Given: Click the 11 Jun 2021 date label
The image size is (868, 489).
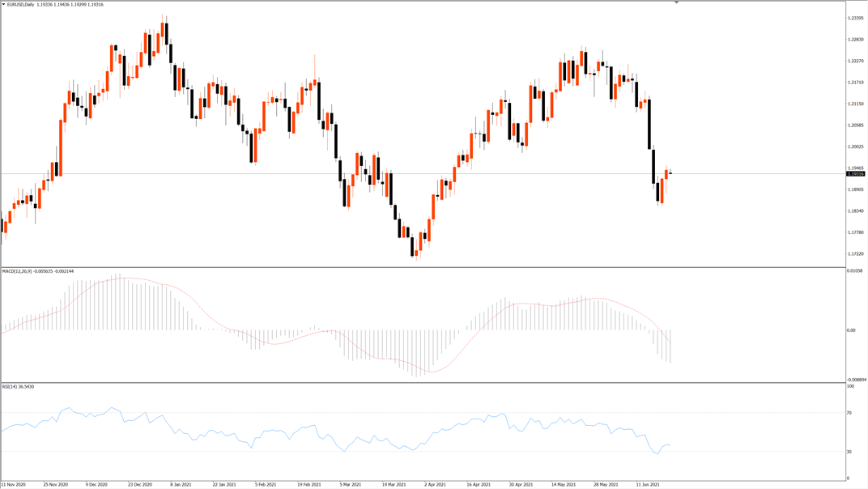Looking at the screenshot, I should 648,485.
